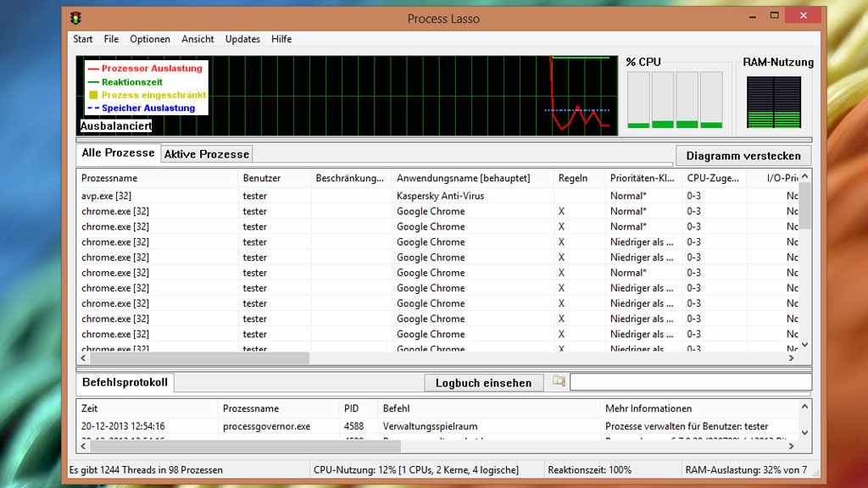The width and height of the screenshot is (868, 488).
Task: Click the Speicher Auslastung legend entry
Action: click(142, 108)
